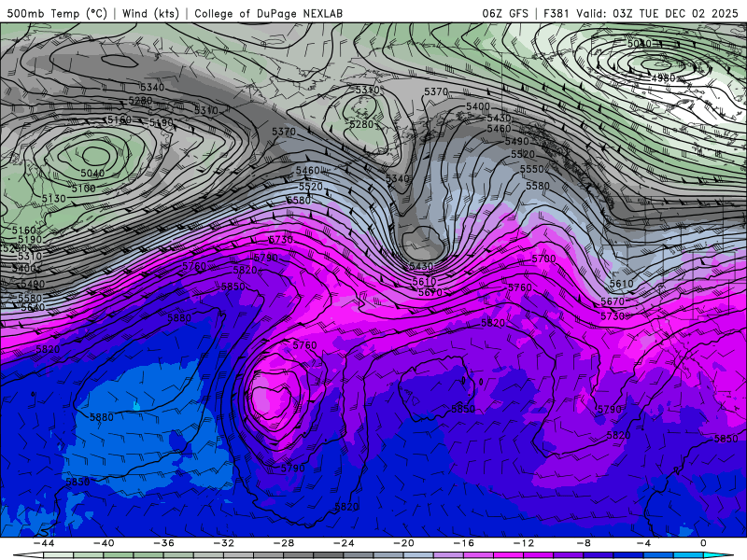Click the -20 colorbar tick label

click(x=403, y=543)
